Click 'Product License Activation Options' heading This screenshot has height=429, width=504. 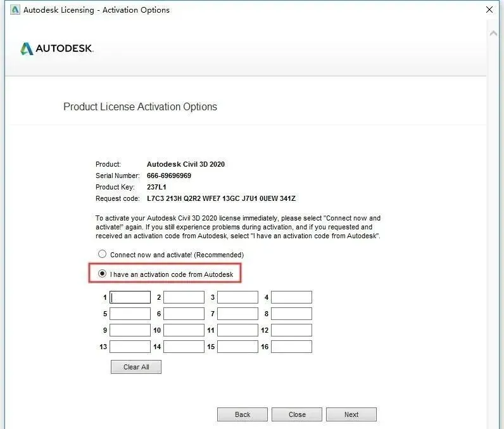point(140,106)
